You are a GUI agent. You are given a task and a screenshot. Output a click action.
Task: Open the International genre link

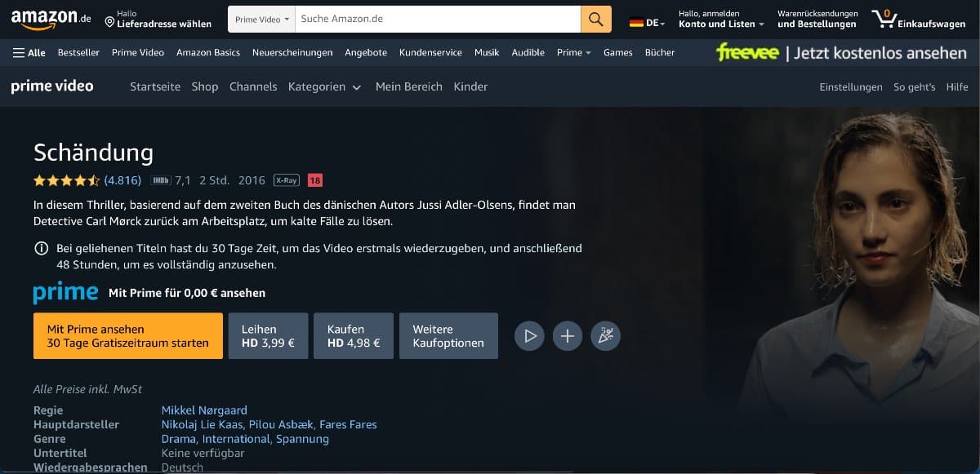point(236,439)
